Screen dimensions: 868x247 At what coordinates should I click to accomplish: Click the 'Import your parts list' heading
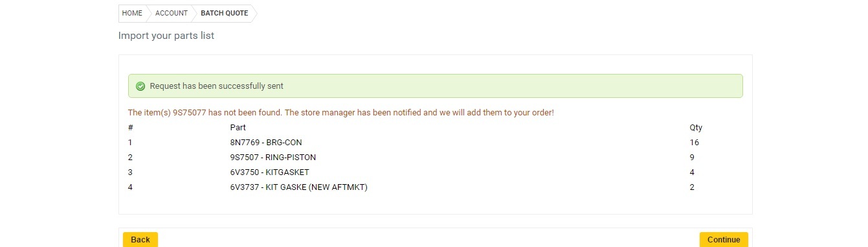[166, 36]
